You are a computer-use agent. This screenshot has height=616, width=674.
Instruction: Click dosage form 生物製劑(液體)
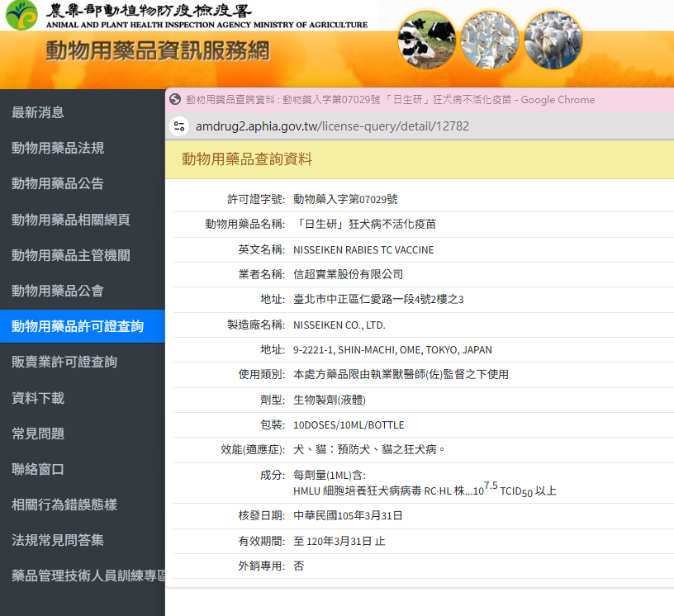[330, 400]
